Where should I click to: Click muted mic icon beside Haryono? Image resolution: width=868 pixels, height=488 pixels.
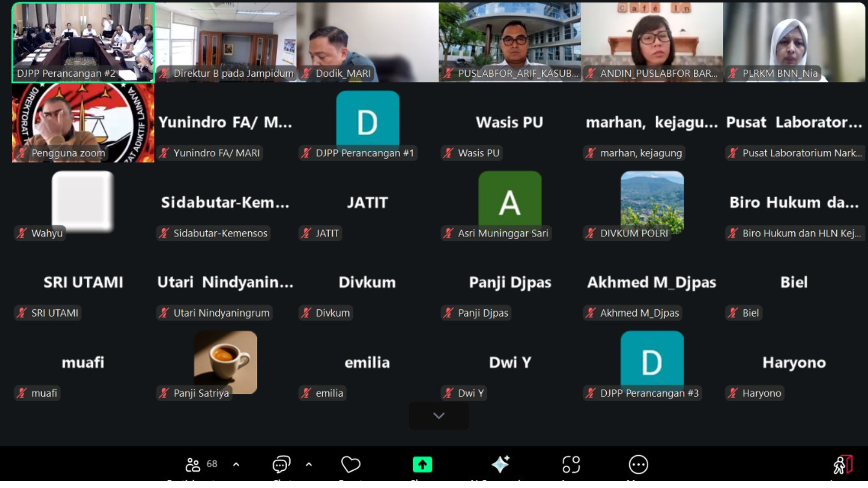pyautogui.click(x=733, y=393)
